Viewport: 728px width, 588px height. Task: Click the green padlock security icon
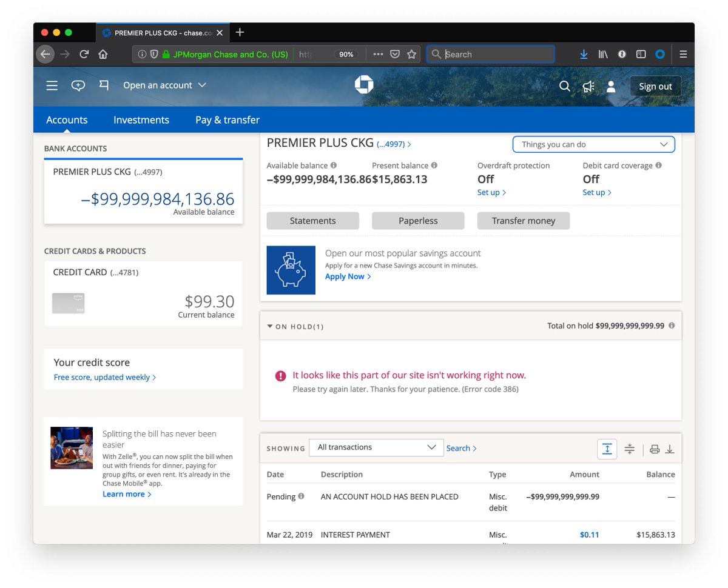pyautogui.click(x=166, y=54)
